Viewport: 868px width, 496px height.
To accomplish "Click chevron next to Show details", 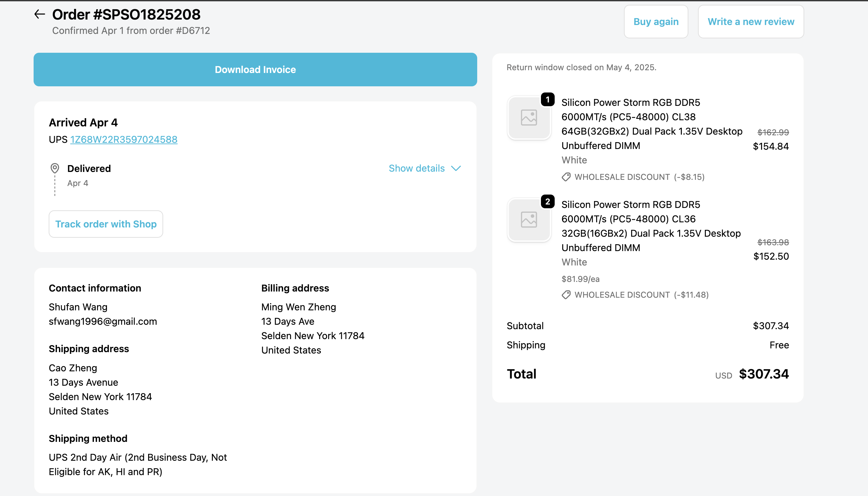I will click(456, 168).
